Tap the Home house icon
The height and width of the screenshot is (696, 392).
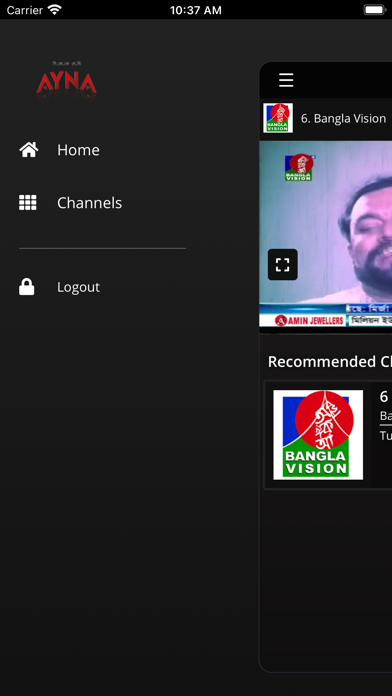(x=28, y=150)
